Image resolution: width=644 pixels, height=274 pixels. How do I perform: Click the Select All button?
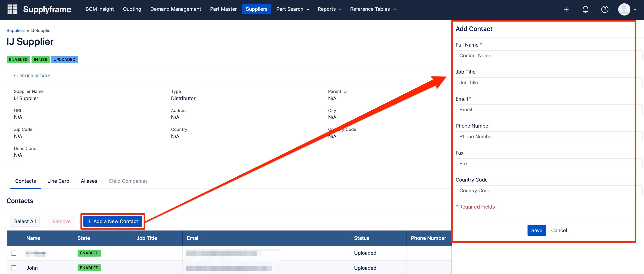[x=25, y=221]
